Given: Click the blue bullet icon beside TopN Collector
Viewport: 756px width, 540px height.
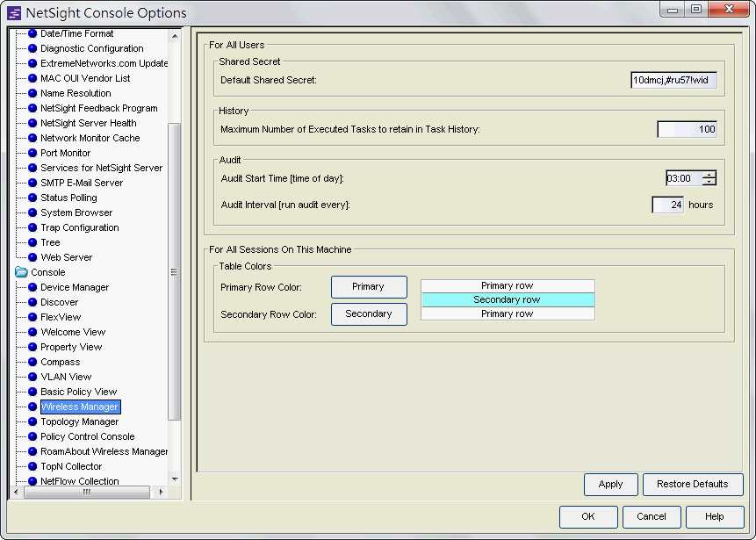Looking at the screenshot, I should click(x=32, y=467).
